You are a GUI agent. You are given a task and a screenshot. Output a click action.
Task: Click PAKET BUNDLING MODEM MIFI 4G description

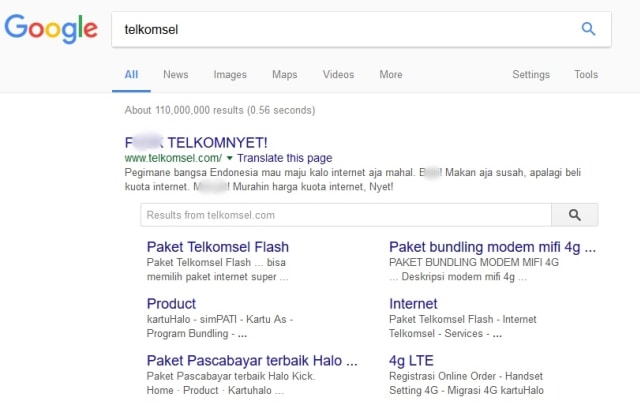(474, 262)
